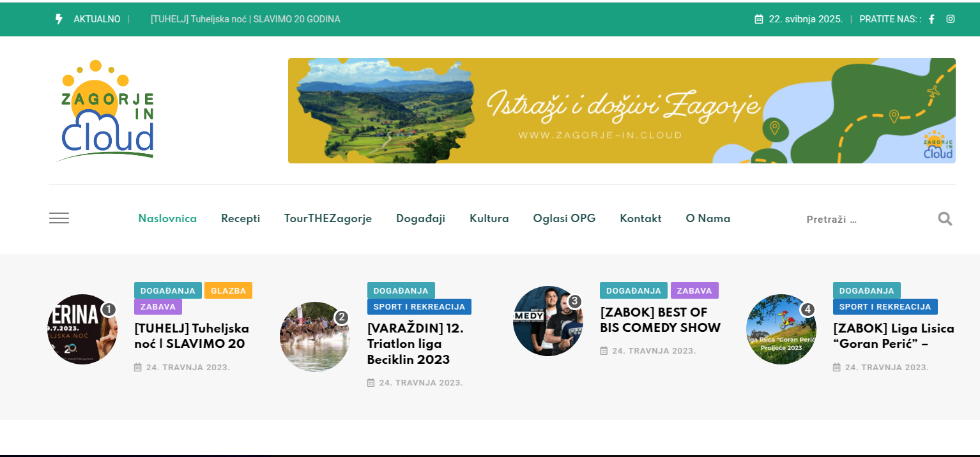Screen dimensions: 980x457
Task: Click the Istraži i doživi Zagorje banner
Action: [x=621, y=110]
